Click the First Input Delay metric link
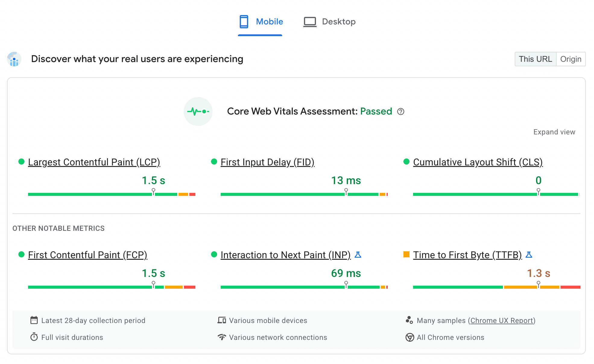594x364 pixels. coord(267,162)
